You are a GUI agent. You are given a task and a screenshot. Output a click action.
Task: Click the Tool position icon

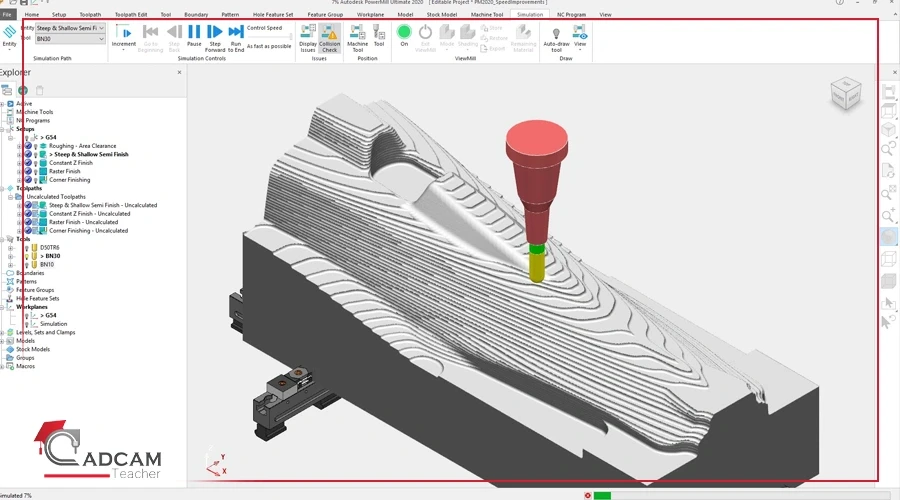point(379,36)
